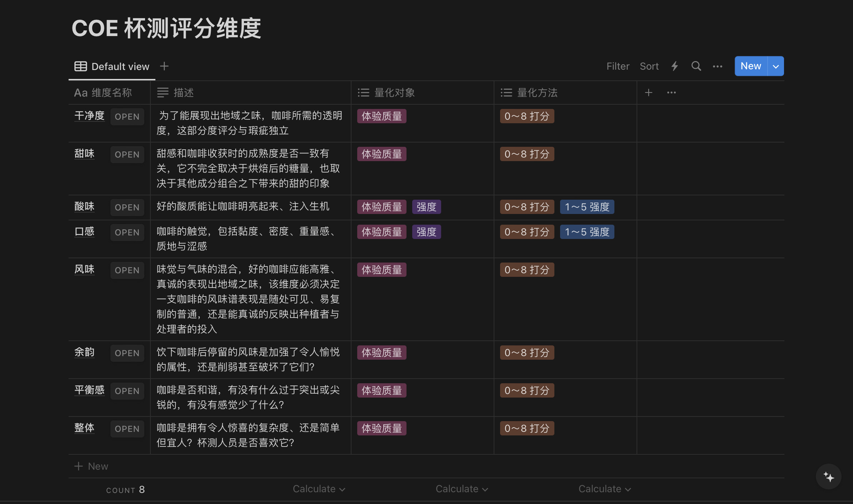Add new row at table bottom
Image resolution: width=853 pixels, height=504 pixels.
[91, 466]
